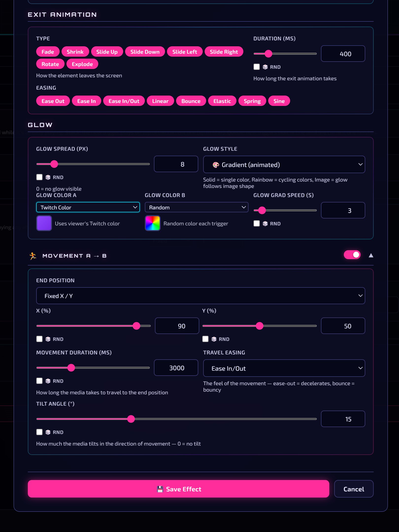
Task: Set easing to Sine
Action: coord(279,101)
